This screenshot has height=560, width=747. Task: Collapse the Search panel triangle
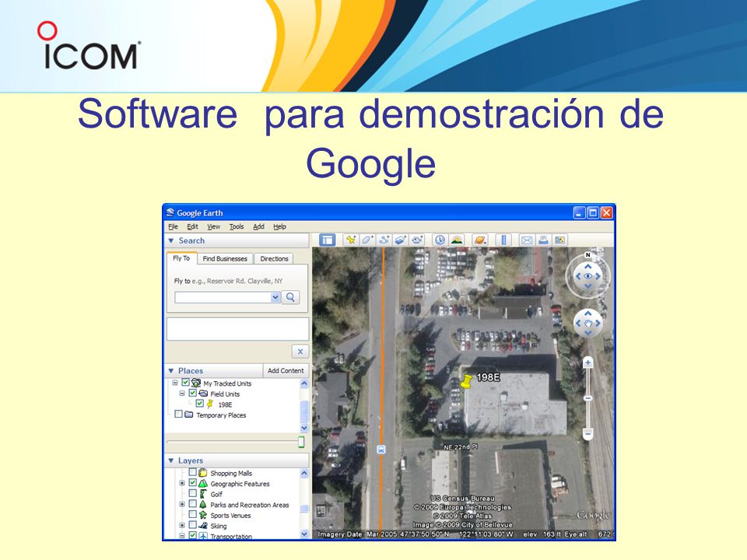pyautogui.click(x=171, y=241)
